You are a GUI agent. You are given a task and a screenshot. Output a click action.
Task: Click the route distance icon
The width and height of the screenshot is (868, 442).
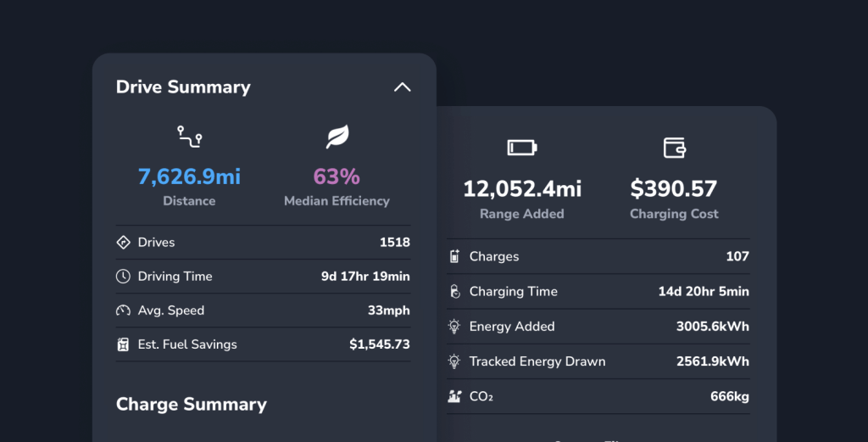point(189,137)
